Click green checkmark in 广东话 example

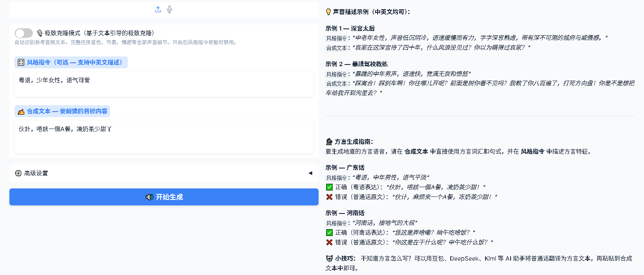point(329,187)
